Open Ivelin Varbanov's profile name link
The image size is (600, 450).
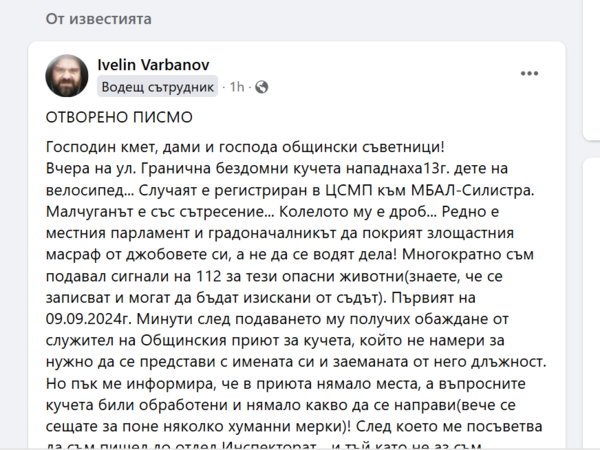[153, 65]
